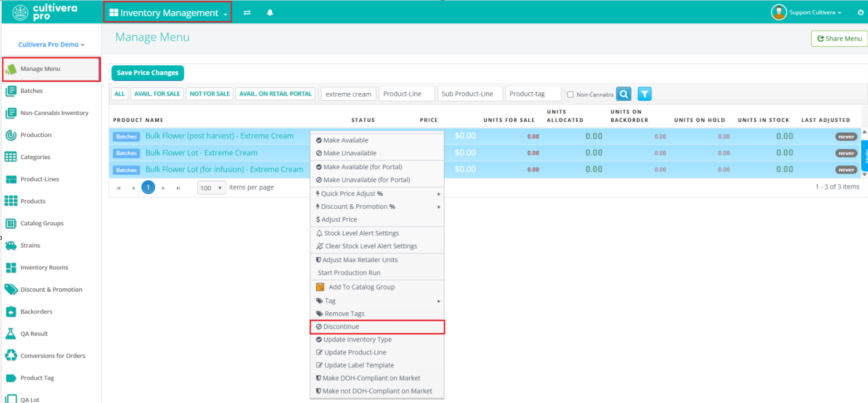This screenshot has width=868, height=403.
Task: Click the transfer arrows icon in header
Action: click(247, 13)
